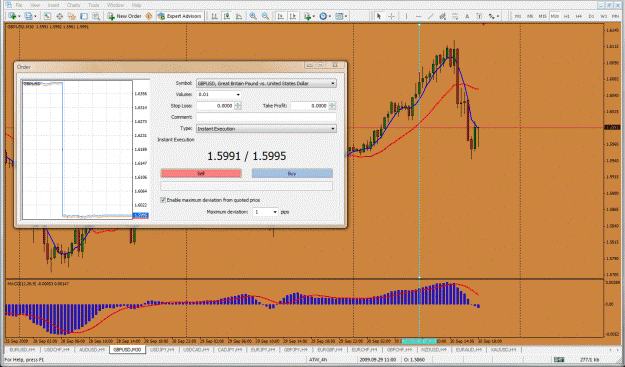Select the M15 timeframe button

tap(542, 16)
